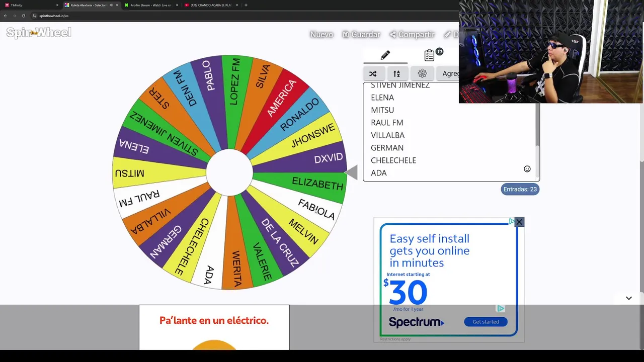The width and height of the screenshot is (644, 362).
Task: Click the FABIOLA slice on the wheel
Action: click(316, 209)
